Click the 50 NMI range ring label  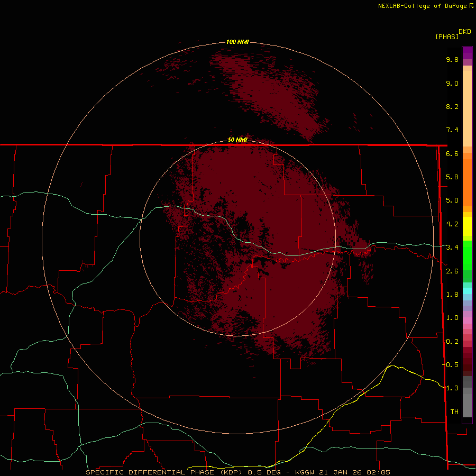pyautogui.click(x=237, y=140)
